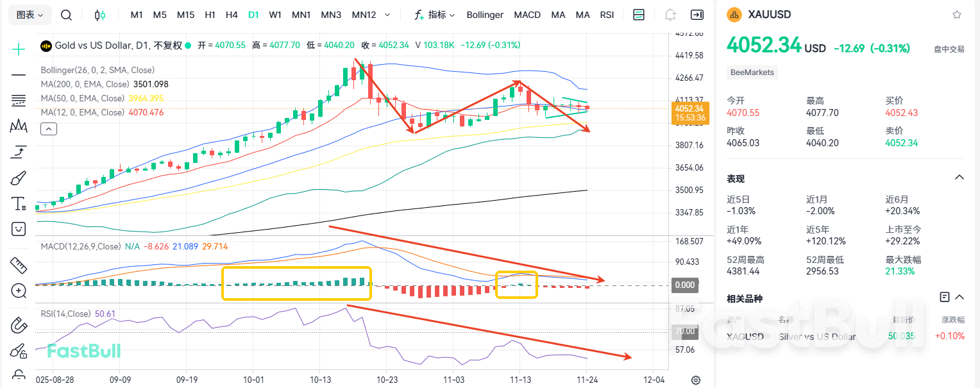The image size is (980, 388).
Task: Open the 图表 dropdown menu
Action: pos(30,15)
